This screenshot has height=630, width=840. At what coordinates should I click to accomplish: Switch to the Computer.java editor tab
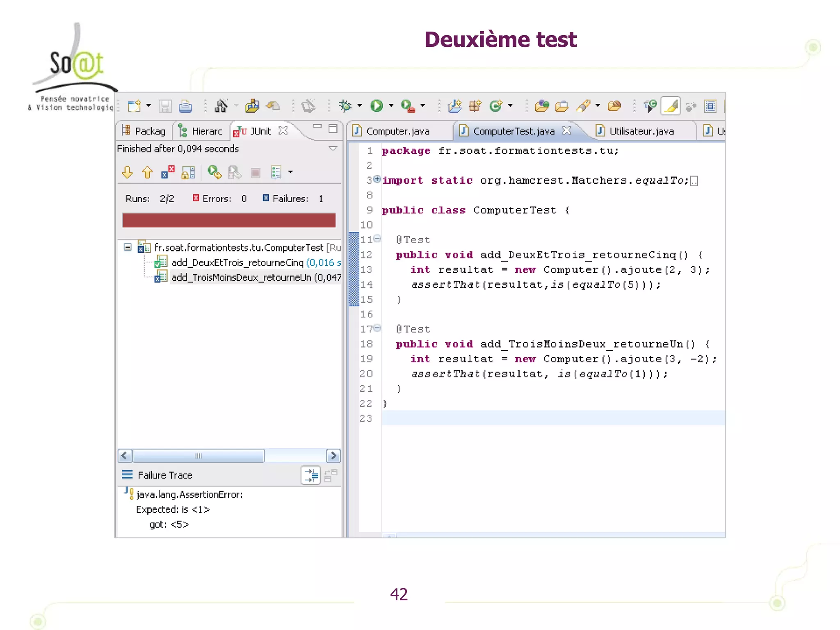[397, 131]
